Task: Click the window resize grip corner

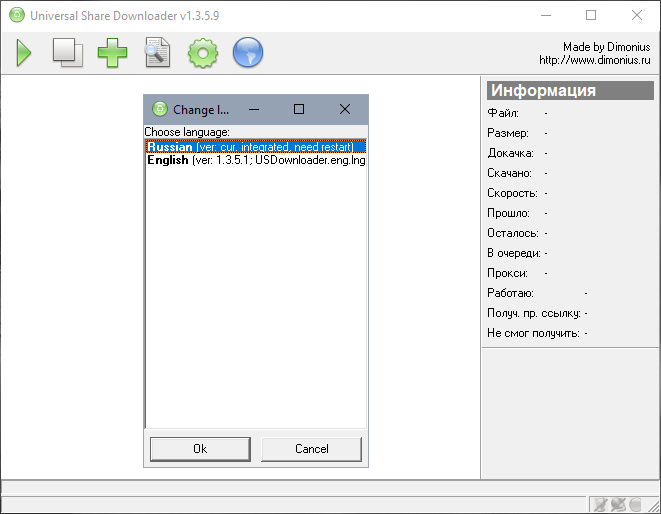Action: [x=654, y=506]
